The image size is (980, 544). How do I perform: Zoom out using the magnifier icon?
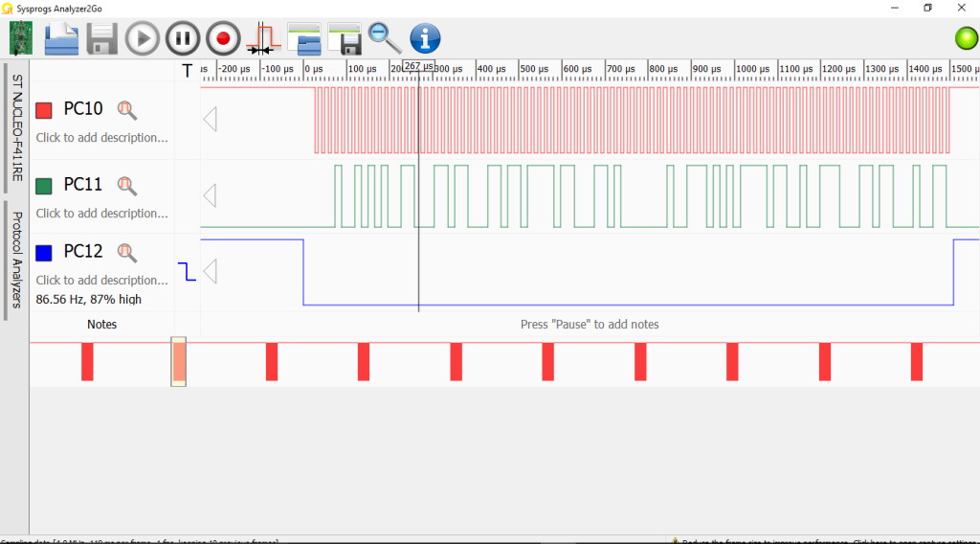(385, 38)
